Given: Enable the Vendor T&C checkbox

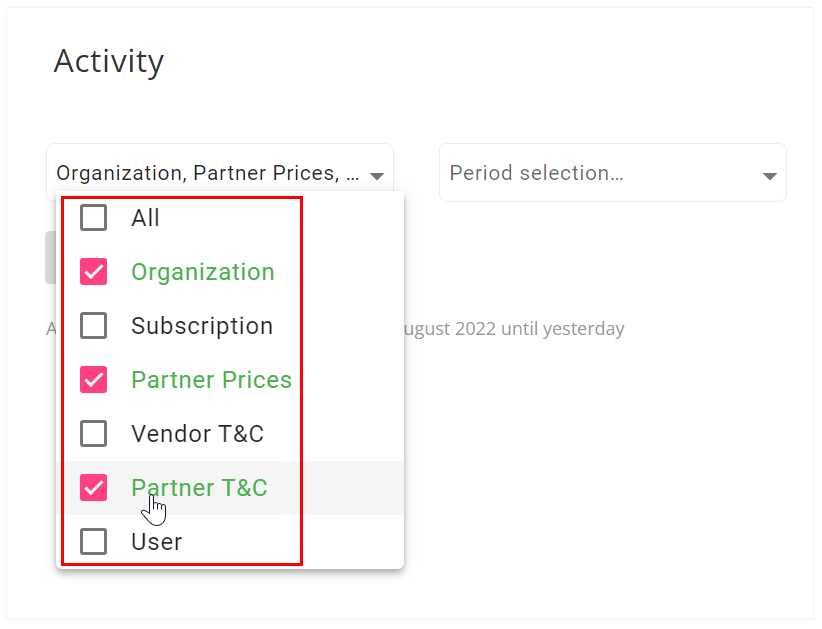Looking at the screenshot, I should 93,433.
